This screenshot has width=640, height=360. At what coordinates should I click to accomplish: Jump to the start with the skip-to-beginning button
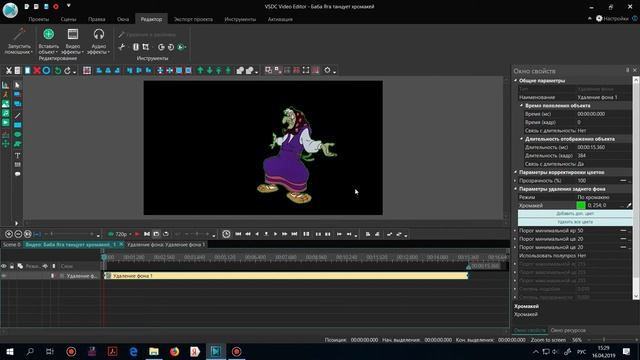(x=238, y=234)
